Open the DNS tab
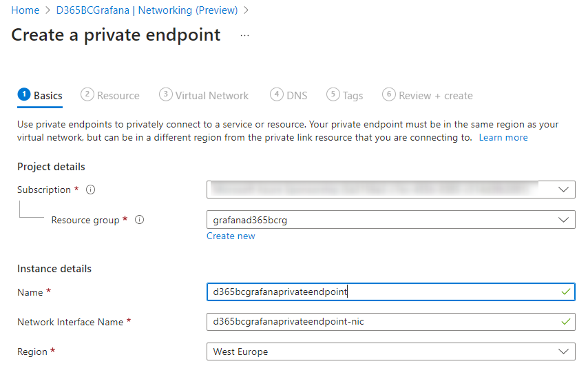This screenshot has width=588, height=377. point(297,96)
